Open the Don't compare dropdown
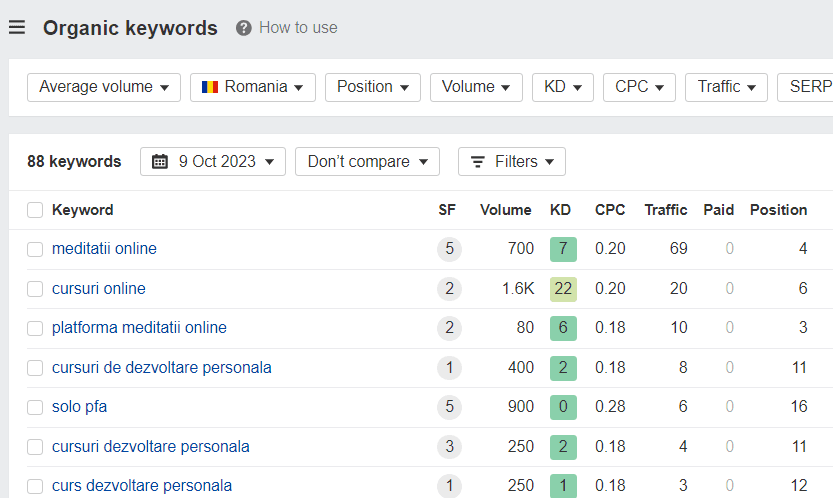 pos(367,162)
